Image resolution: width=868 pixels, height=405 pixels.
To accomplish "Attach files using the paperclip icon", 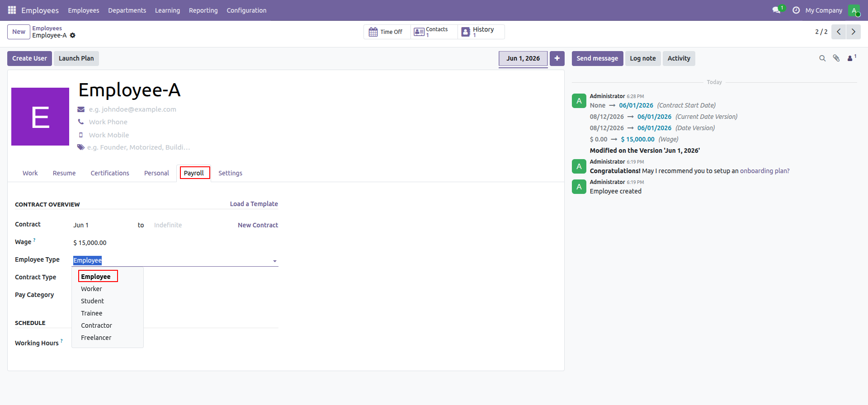I will pos(836,58).
